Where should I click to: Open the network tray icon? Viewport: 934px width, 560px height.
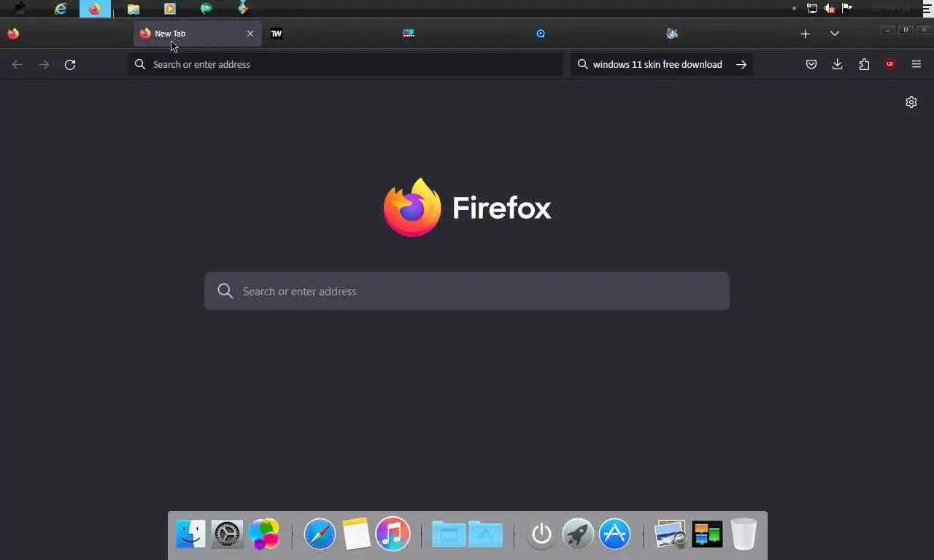pos(811,9)
